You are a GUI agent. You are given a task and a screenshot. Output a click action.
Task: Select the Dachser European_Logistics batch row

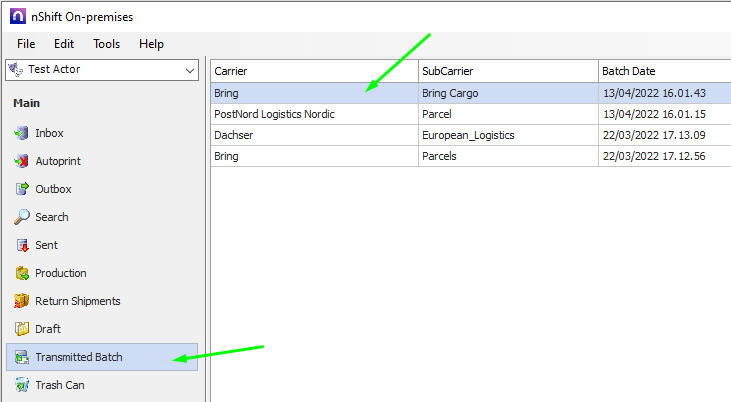(314, 135)
